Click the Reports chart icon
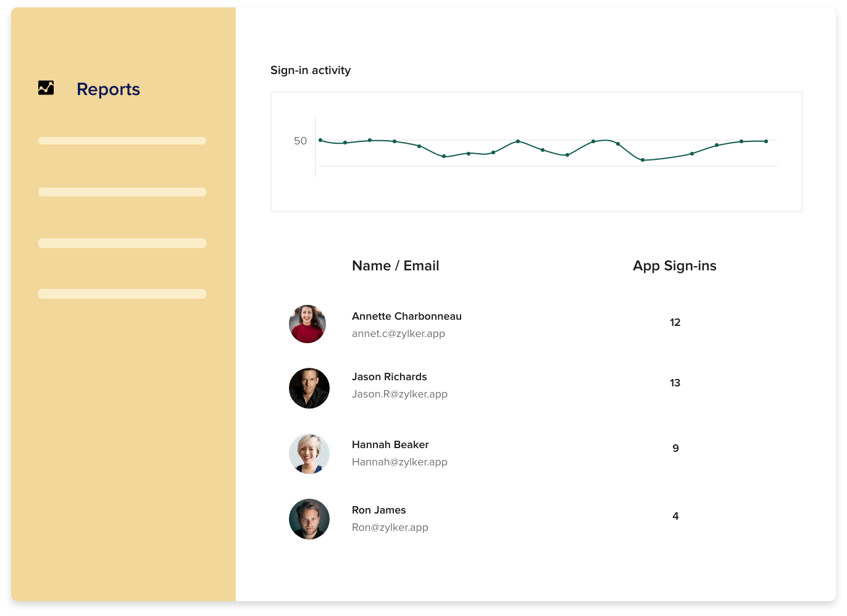Viewport: 847px width, 616px height. click(46, 88)
